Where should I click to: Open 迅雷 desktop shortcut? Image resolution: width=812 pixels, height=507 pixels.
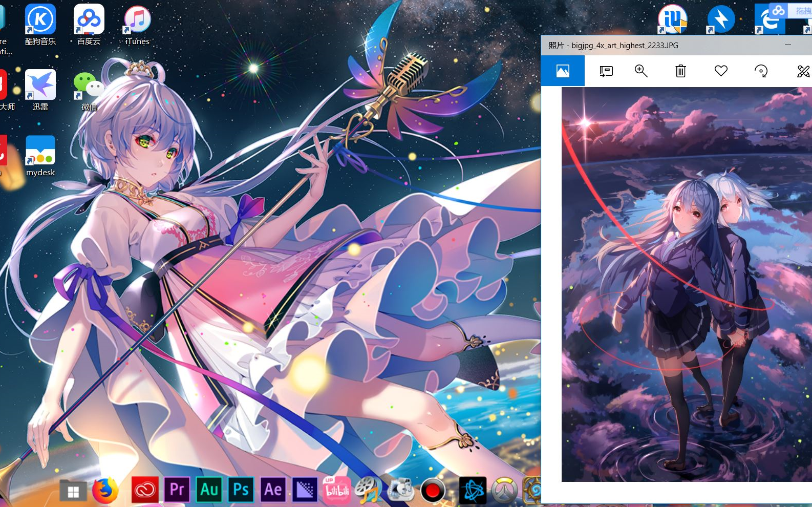coord(40,90)
